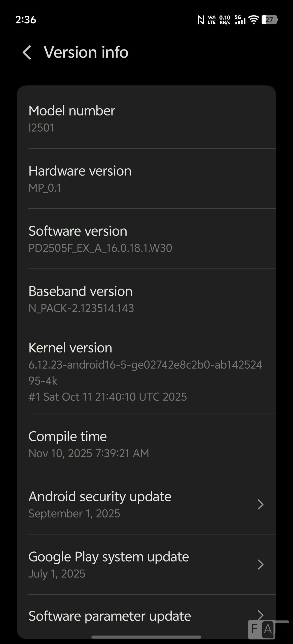The height and width of the screenshot is (644, 293).
Task: Select the Hardware version entry
Action: [x=146, y=179]
